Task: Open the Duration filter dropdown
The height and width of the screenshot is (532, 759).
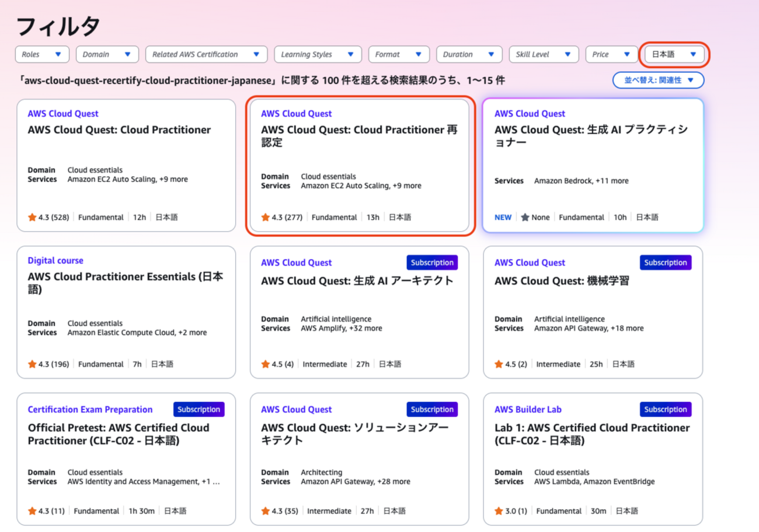Action: (x=469, y=54)
